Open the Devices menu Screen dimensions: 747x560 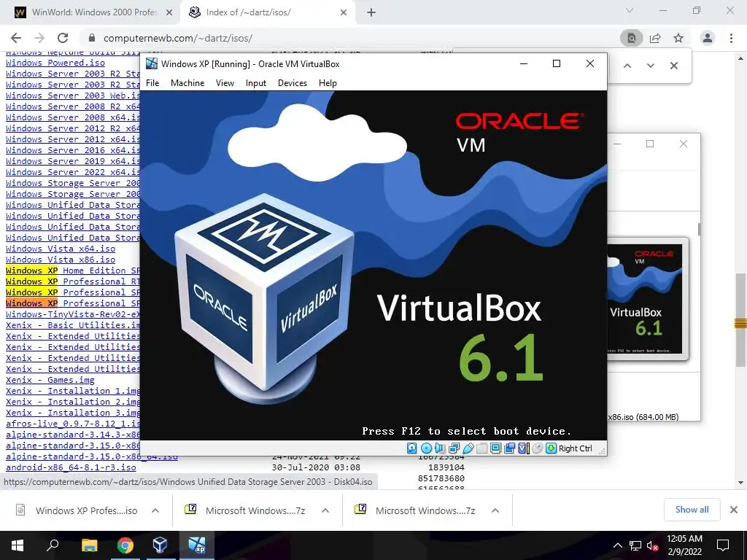[x=293, y=83]
